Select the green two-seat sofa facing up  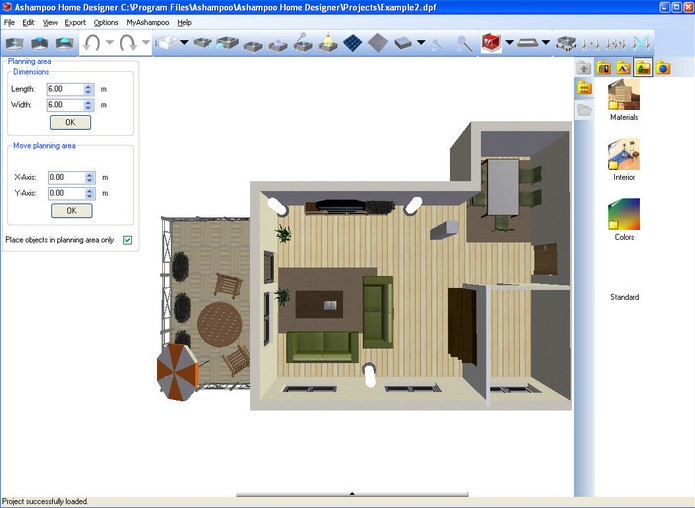coord(322,346)
